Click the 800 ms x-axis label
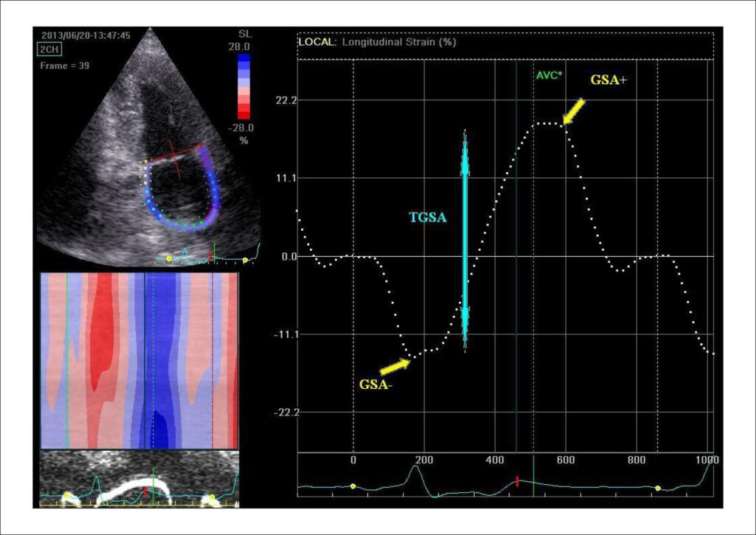 pos(636,460)
